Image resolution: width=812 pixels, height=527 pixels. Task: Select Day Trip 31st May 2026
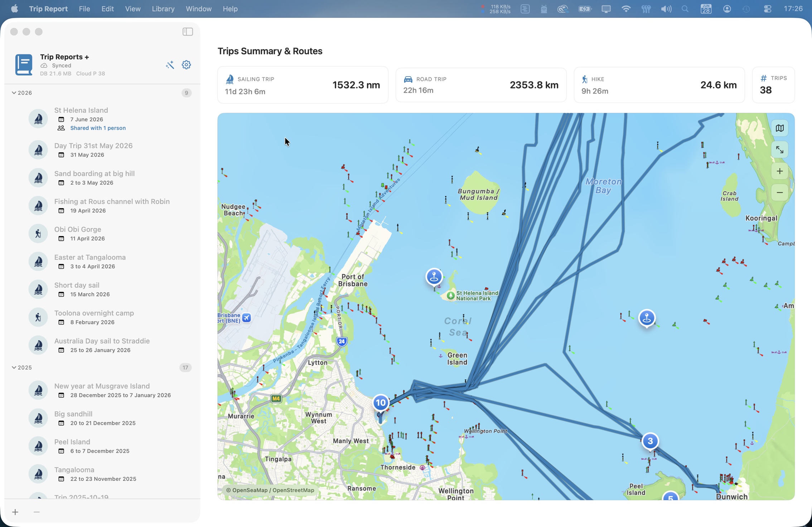click(102, 150)
